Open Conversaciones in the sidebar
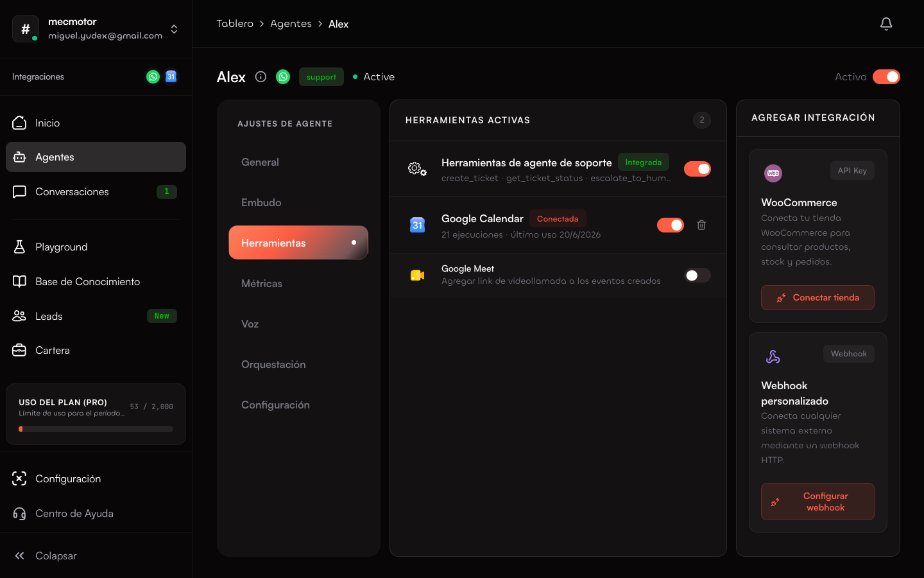The image size is (924, 578). (x=96, y=191)
